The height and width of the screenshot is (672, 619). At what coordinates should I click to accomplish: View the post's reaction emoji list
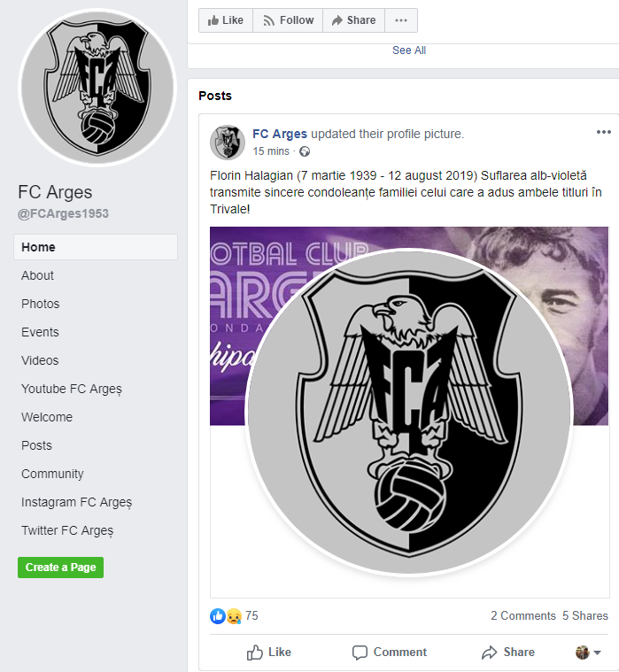click(226, 615)
